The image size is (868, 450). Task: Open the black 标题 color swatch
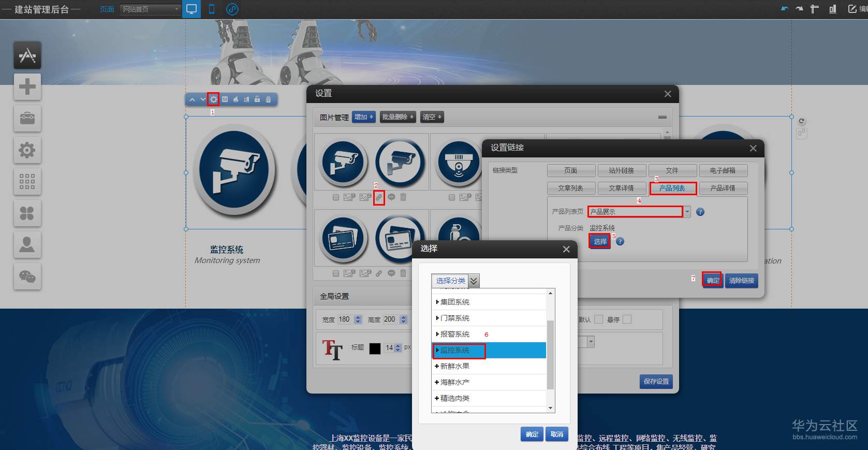[375, 348]
